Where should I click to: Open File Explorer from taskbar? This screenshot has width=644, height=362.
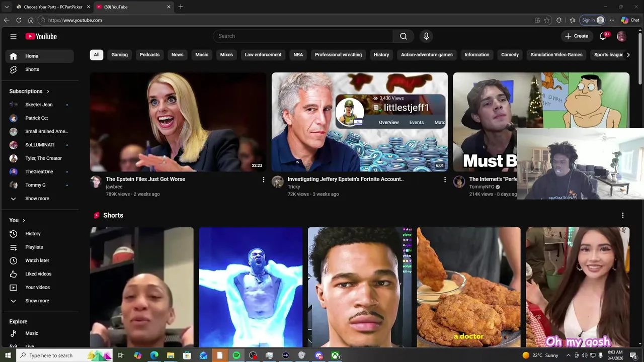[171, 355]
